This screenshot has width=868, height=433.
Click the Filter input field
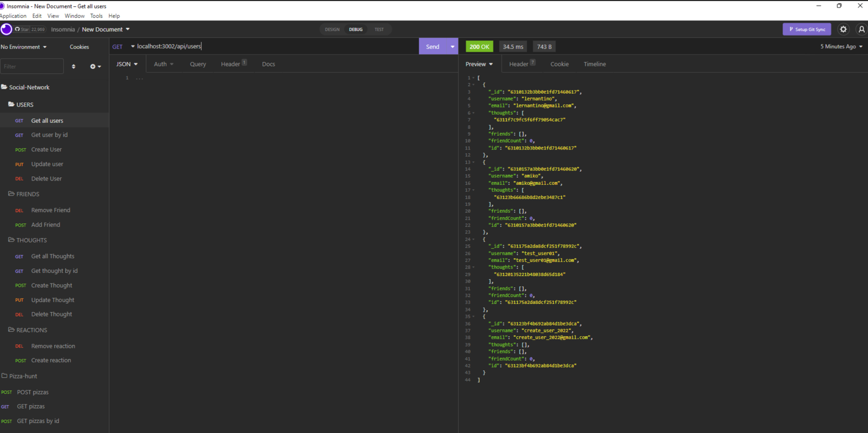[x=32, y=66]
